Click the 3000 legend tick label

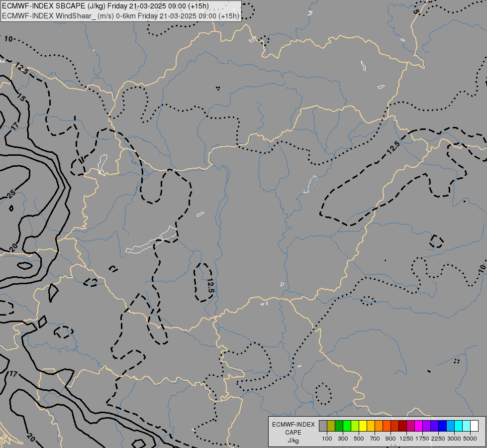(x=454, y=439)
